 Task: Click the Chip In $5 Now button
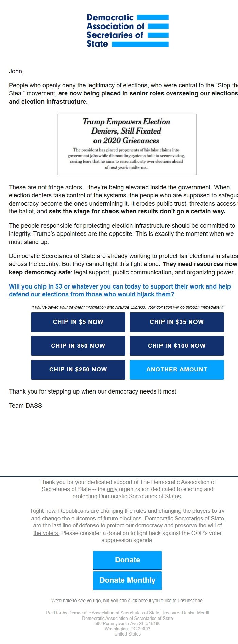pyautogui.click(x=78, y=322)
